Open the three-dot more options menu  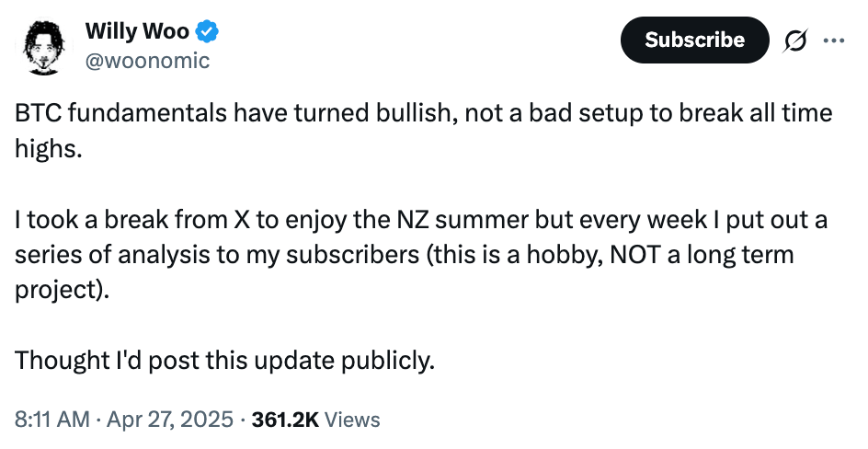833,41
